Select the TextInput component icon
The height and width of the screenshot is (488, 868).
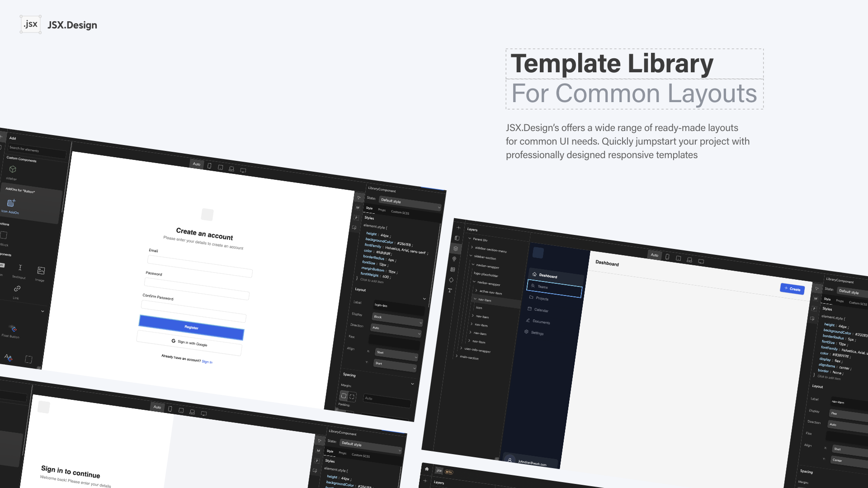pyautogui.click(x=20, y=267)
